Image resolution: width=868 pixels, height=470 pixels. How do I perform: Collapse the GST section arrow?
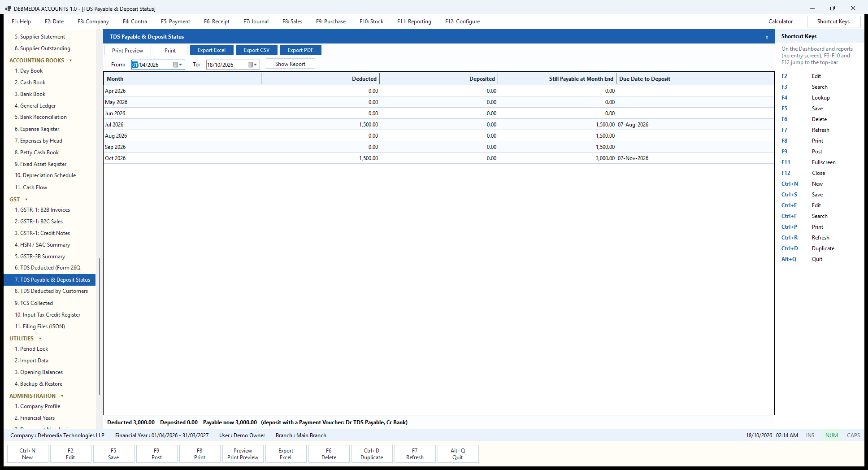pos(26,200)
